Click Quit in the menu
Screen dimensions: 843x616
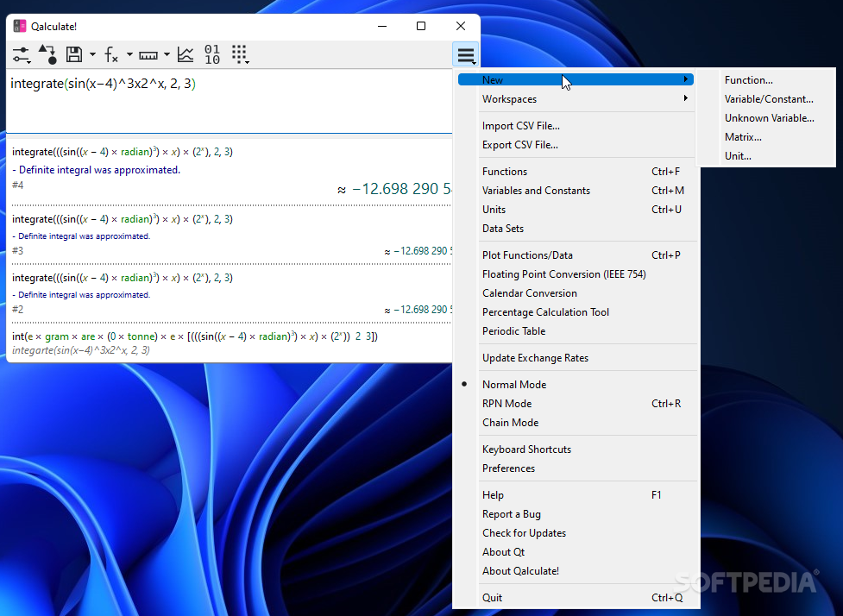(576, 598)
